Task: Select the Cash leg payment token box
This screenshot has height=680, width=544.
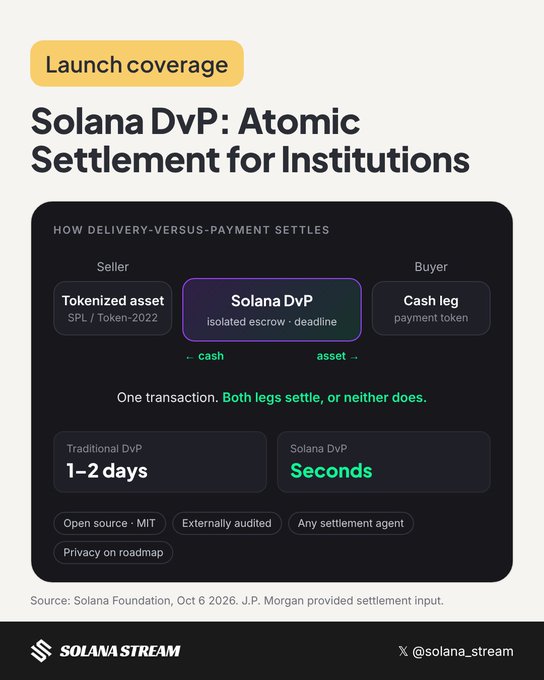Action: [x=431, y=308]
